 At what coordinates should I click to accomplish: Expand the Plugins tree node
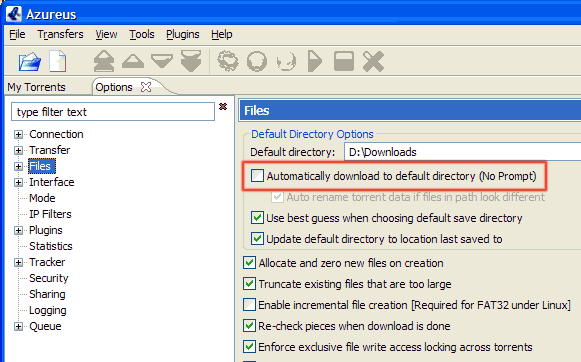[18, 230]
